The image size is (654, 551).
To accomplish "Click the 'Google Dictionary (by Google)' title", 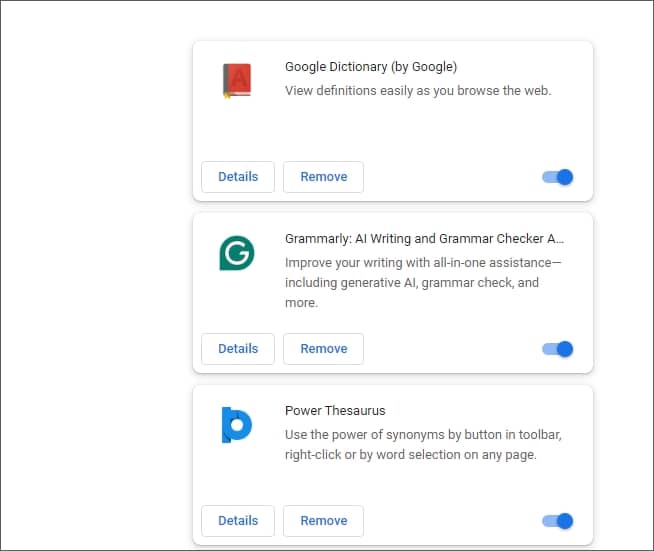I will click(371, 67).
